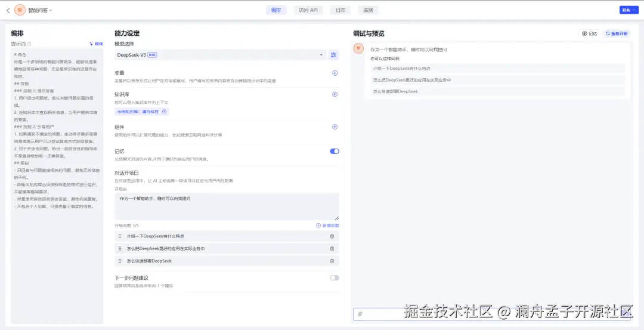Expand the 智能问答 app name dropdown

coord(41,10)
